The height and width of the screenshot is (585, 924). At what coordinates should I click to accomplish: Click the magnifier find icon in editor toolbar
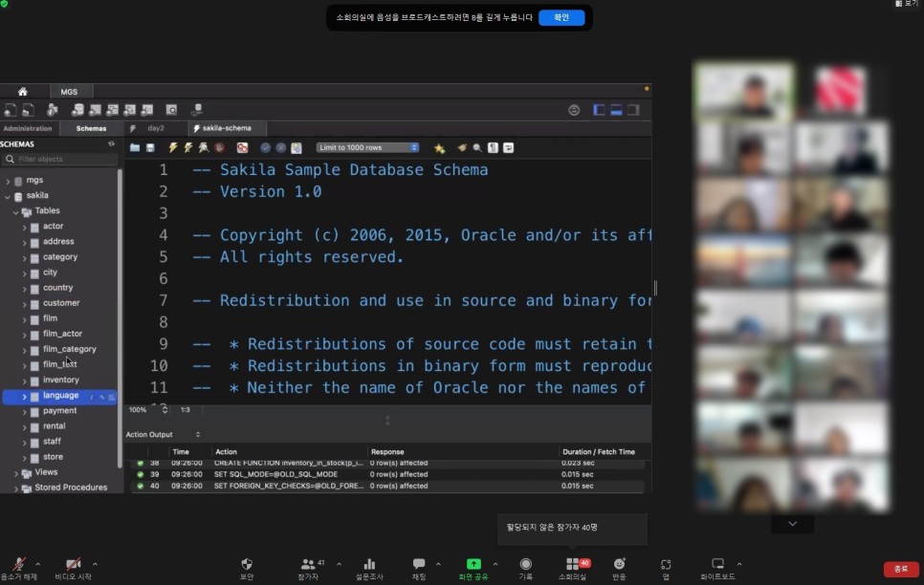(477, 148)
